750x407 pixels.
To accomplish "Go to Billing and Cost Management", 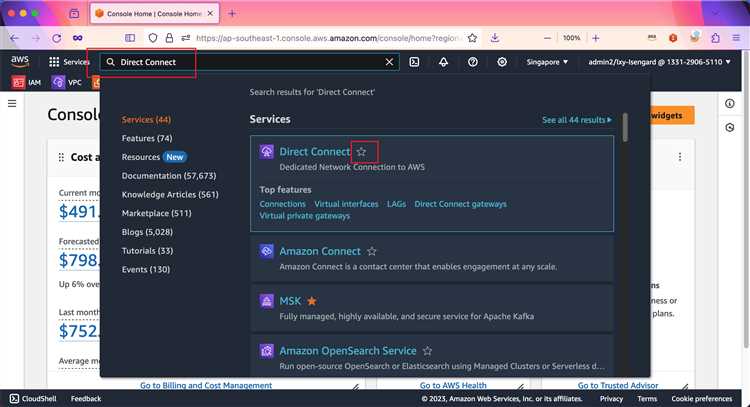I will (x=206, y=385).
